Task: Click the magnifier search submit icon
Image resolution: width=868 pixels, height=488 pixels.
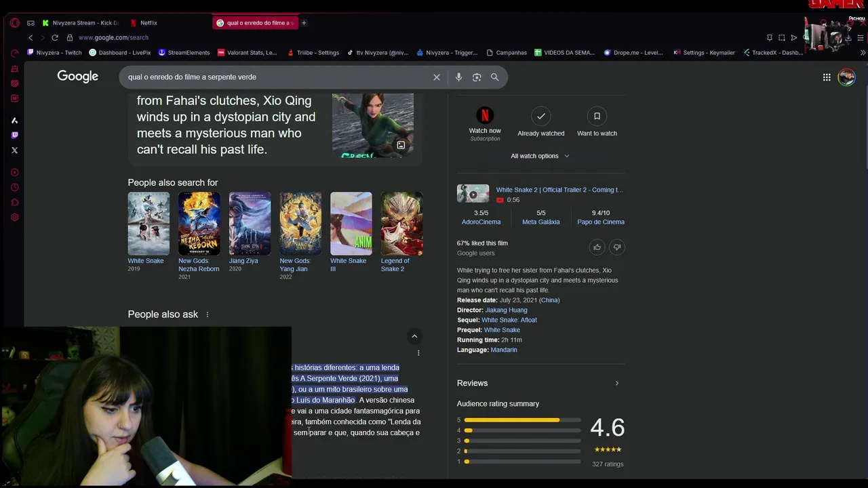Action: [x=495, y=77]
